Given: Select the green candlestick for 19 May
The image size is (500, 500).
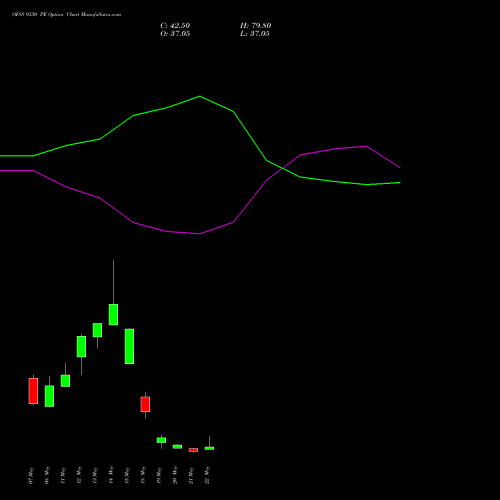Looking at the screenshot, I should click(x=161, y=440).
